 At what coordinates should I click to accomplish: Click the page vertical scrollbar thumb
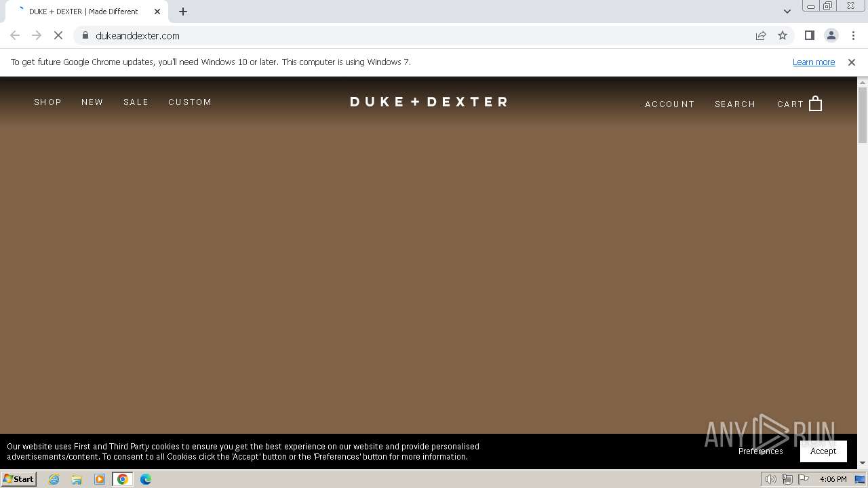pyautogui.click(x=863, y=115)
